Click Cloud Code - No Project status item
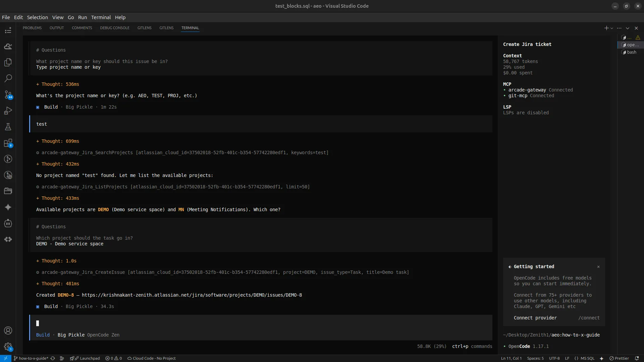The width and height of the screenshot is (644, 362). tap(152, 358)
